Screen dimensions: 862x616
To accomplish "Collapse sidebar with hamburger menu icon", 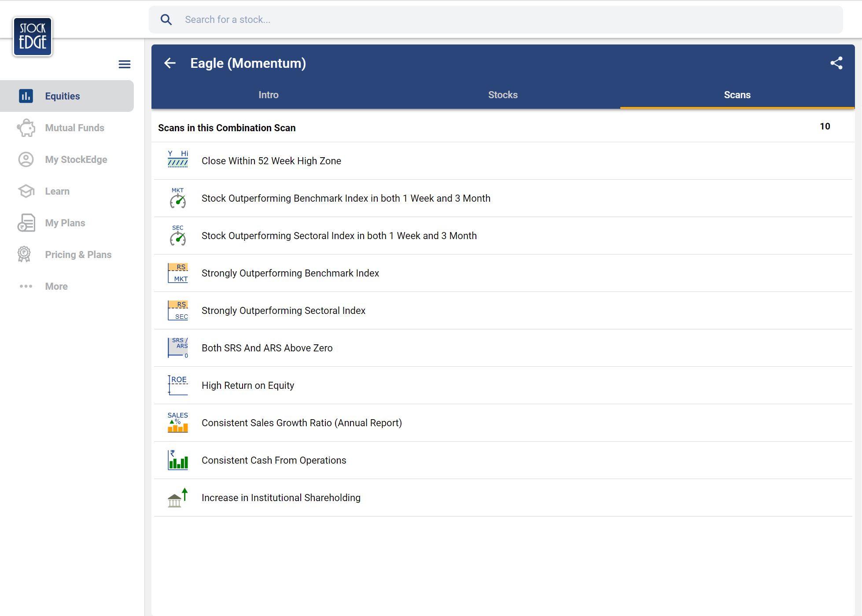I will click(x=125, y=64).
